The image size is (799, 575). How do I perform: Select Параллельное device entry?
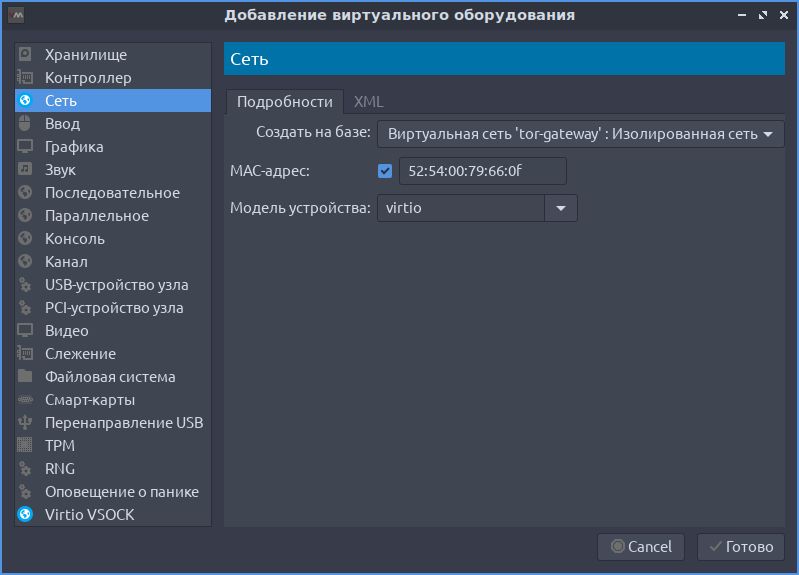(113, 215)
